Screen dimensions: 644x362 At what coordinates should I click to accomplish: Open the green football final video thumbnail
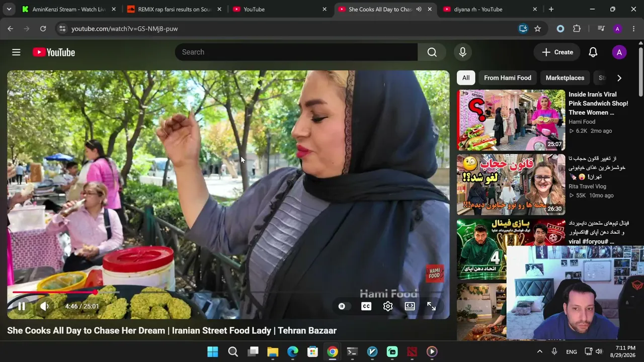pos(481,249)
